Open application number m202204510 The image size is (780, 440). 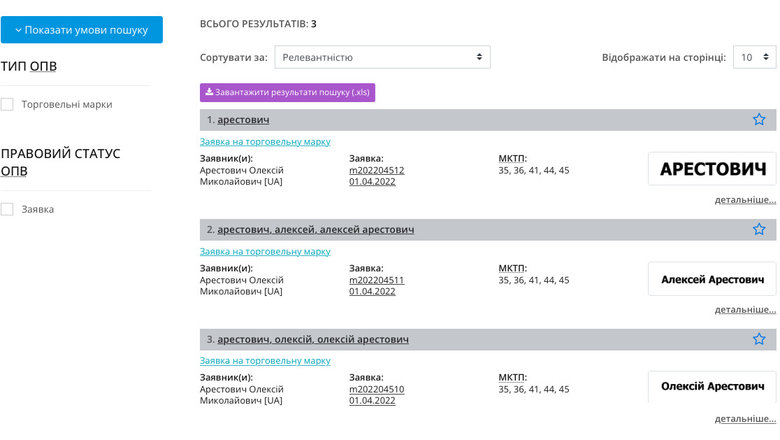(377, 390)
